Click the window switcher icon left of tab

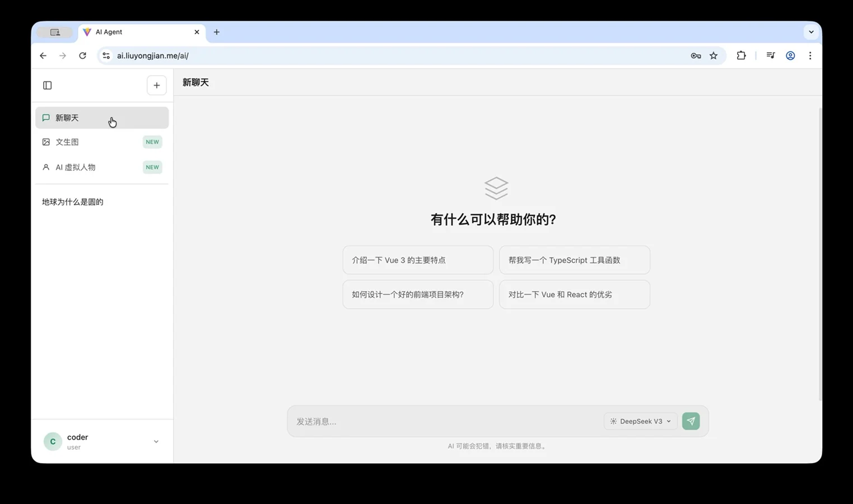tap(55, 32)
